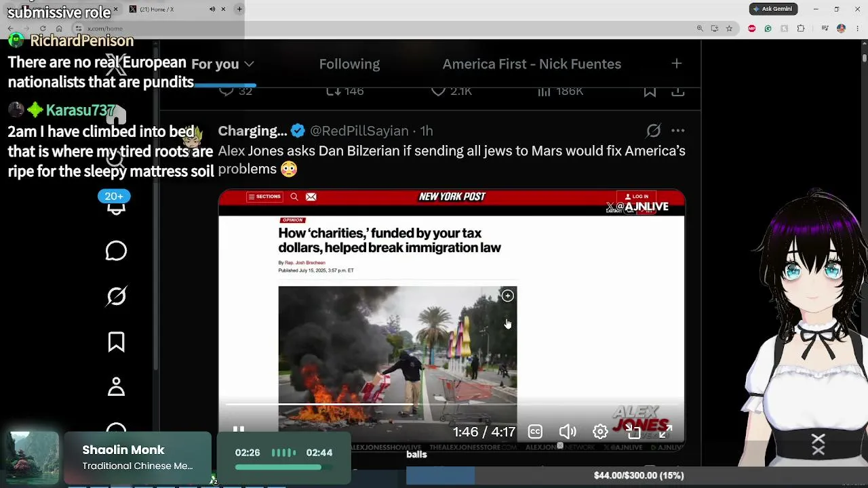The image size is (868, 488).
Task: Open Bookmarks in the X sidebar
Action: click(116, 342)
